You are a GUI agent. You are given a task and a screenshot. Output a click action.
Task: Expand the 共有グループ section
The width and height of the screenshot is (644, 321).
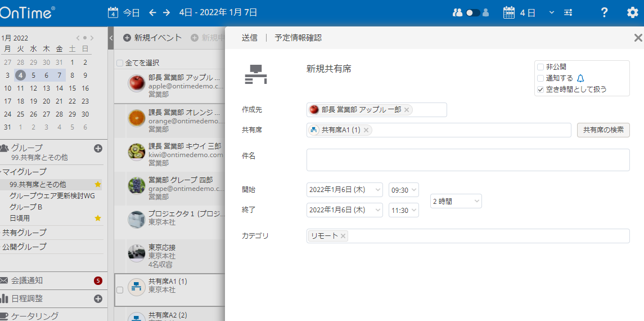coord(25,233)
